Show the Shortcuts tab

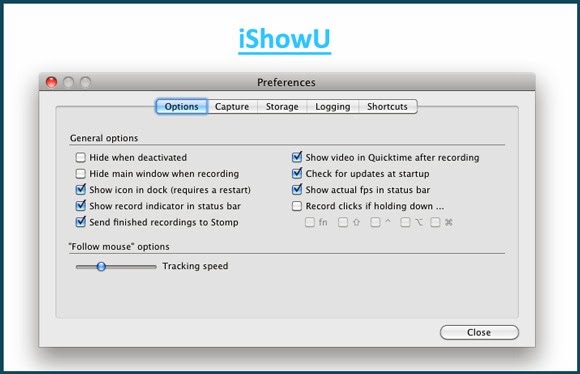tap(387, 107)
